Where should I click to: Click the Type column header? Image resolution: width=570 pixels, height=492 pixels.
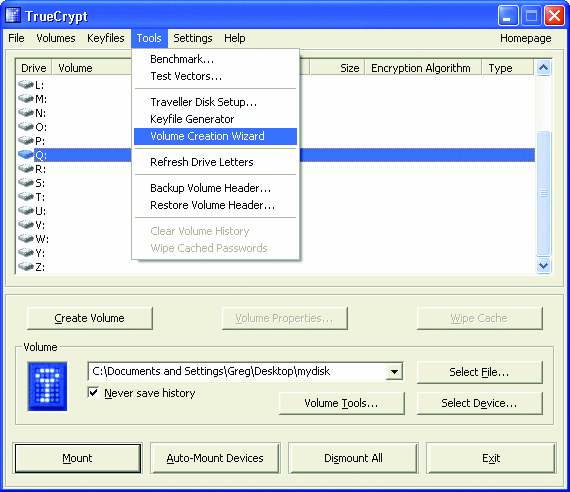click(508, 68)
